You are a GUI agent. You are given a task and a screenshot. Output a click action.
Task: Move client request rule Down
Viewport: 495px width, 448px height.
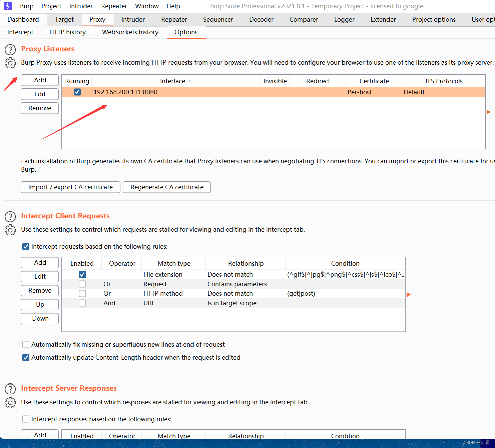click(x=40, y=318)
